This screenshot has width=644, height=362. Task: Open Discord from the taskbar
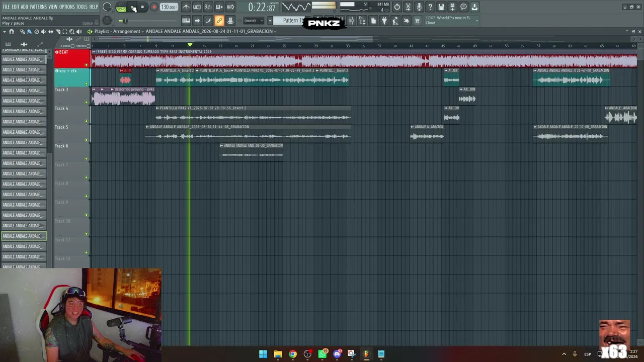[x=337, y=354]
